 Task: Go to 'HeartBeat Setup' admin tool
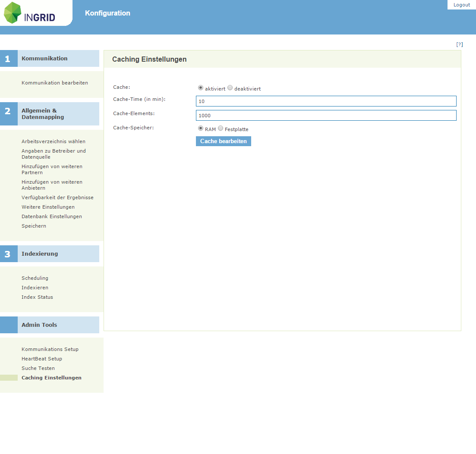[42, 359]
